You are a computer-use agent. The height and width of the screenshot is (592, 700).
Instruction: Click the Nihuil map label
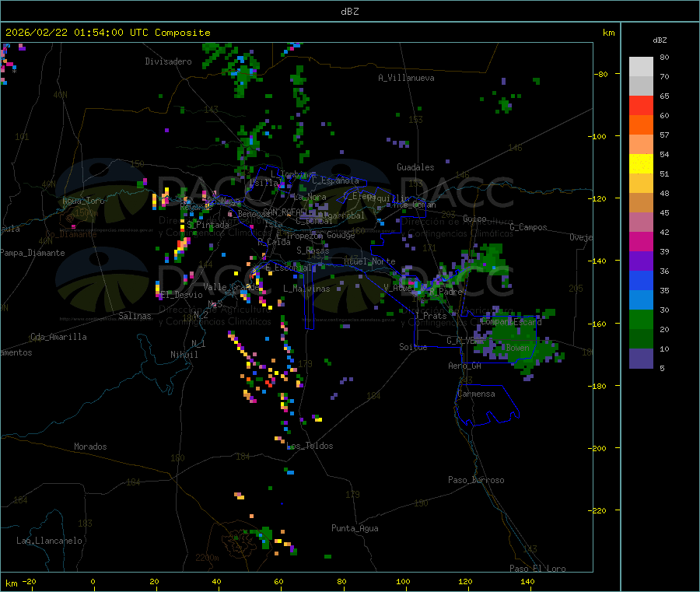184,355
